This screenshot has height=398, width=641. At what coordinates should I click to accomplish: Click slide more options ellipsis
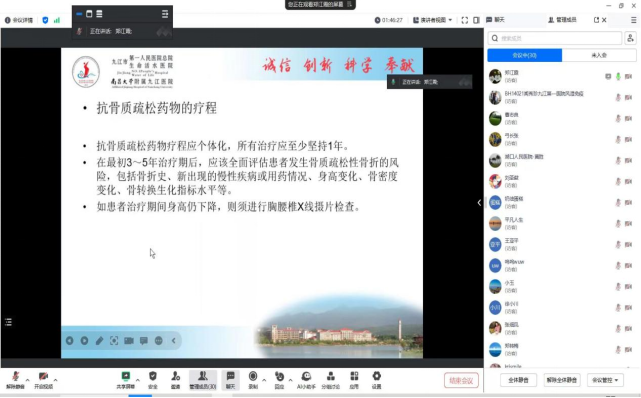click(x=159, y=340)
